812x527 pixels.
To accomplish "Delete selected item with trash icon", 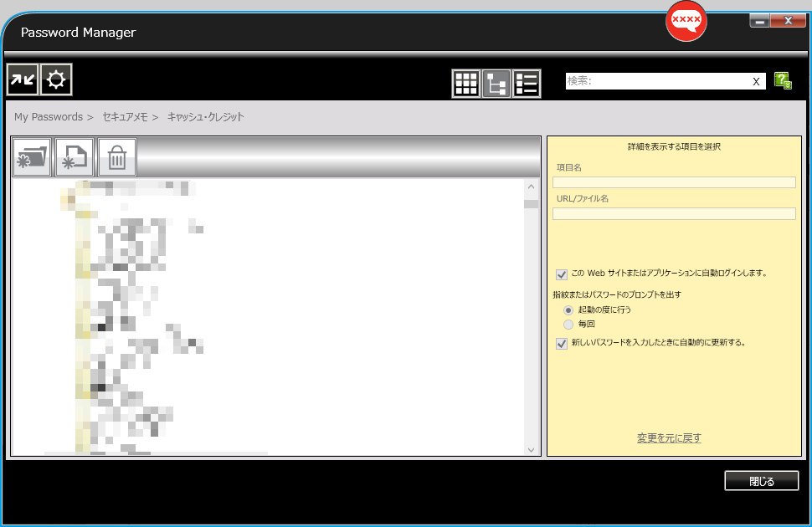I will pyautogui.click(x=117, y=157).
